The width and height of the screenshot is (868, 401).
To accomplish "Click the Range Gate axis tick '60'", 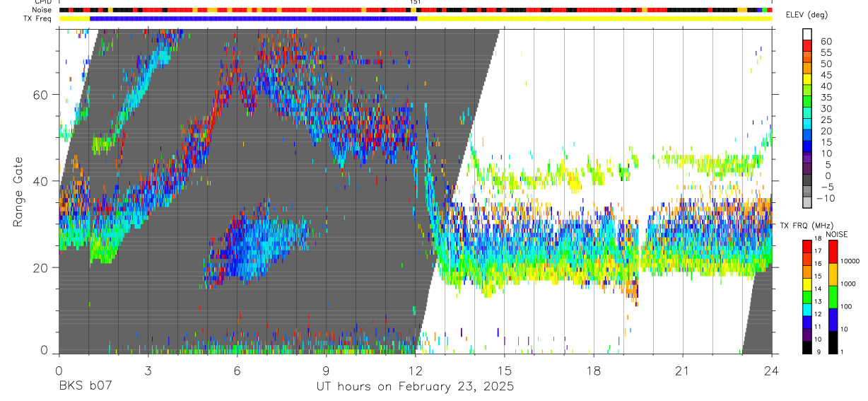I will click(x=41, y=95).
